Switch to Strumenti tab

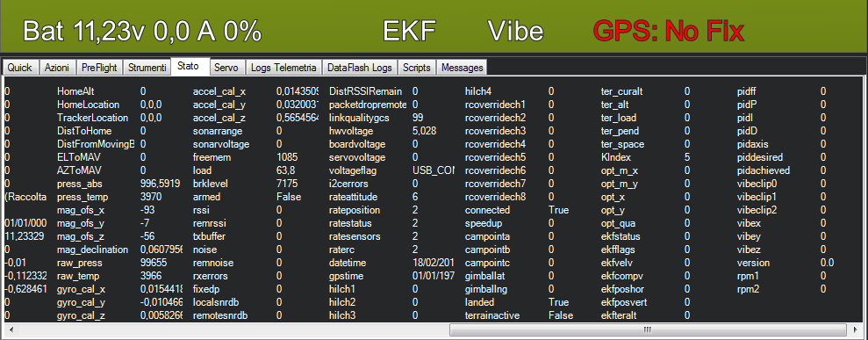[x=147, y=68]
